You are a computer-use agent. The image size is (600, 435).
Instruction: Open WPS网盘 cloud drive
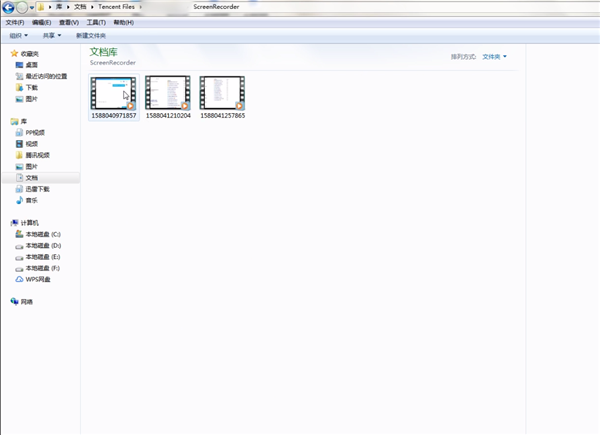pyautogui.click(x=33, y=279)
